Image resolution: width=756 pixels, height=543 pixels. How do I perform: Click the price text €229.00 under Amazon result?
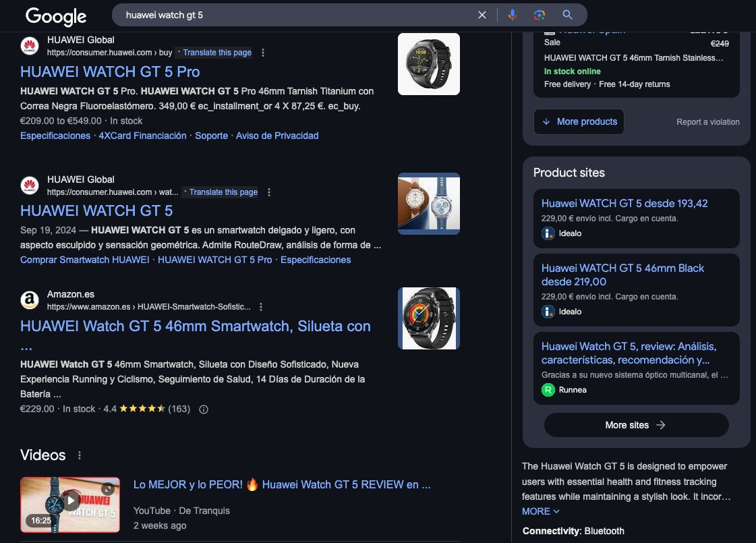(37, 409)
